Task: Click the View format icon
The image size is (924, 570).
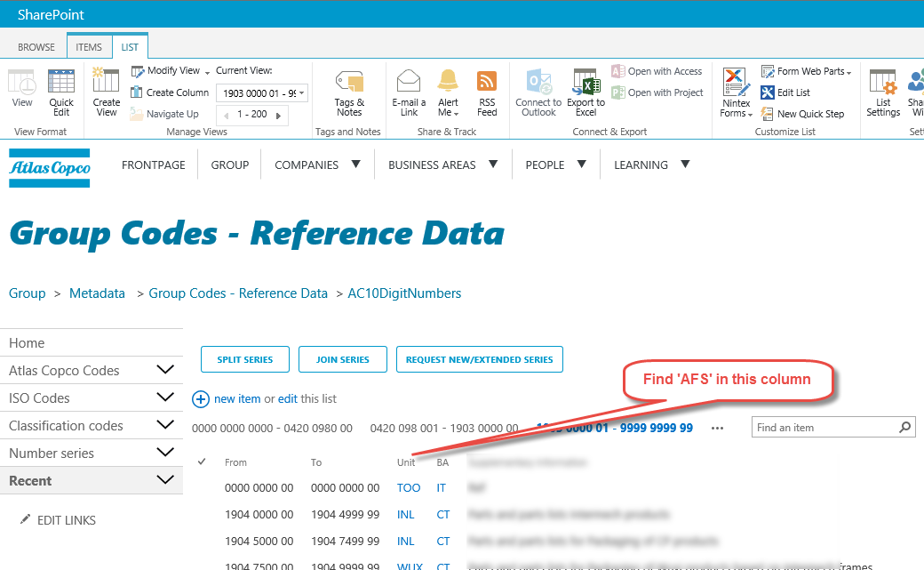Action: click(x=22, y=88)
